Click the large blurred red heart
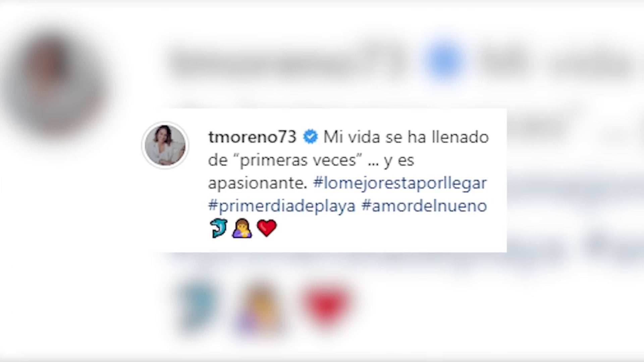The height and width of the screenshot is (362, 644). [x=327, y=305]
